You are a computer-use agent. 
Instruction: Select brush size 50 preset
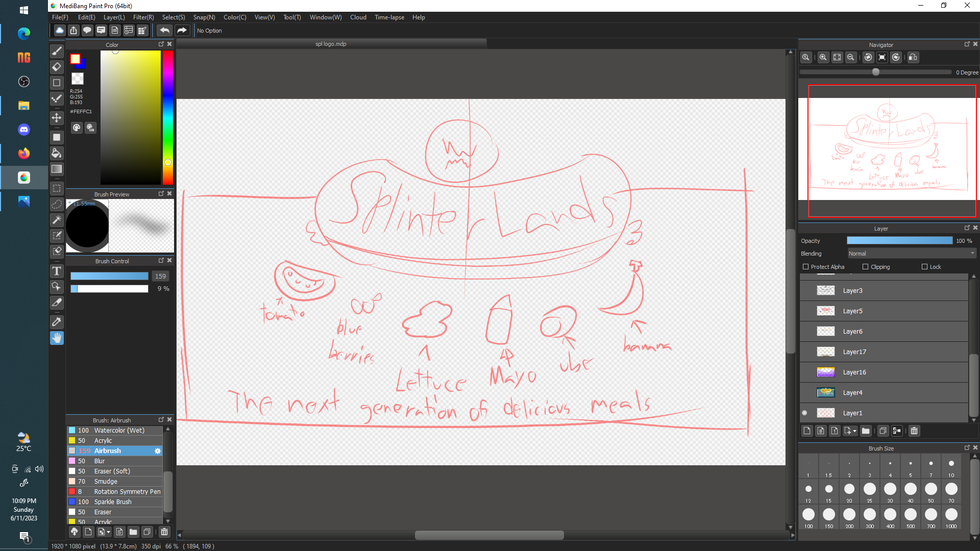931,492
